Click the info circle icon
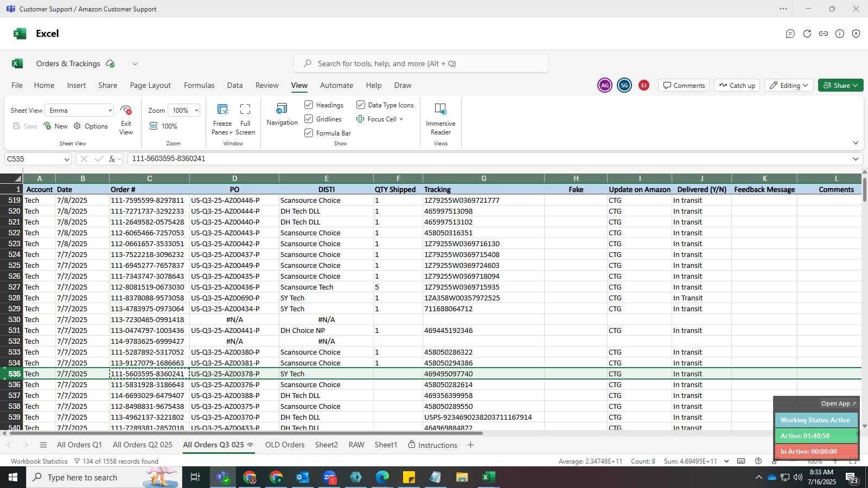 pos(840,34)
